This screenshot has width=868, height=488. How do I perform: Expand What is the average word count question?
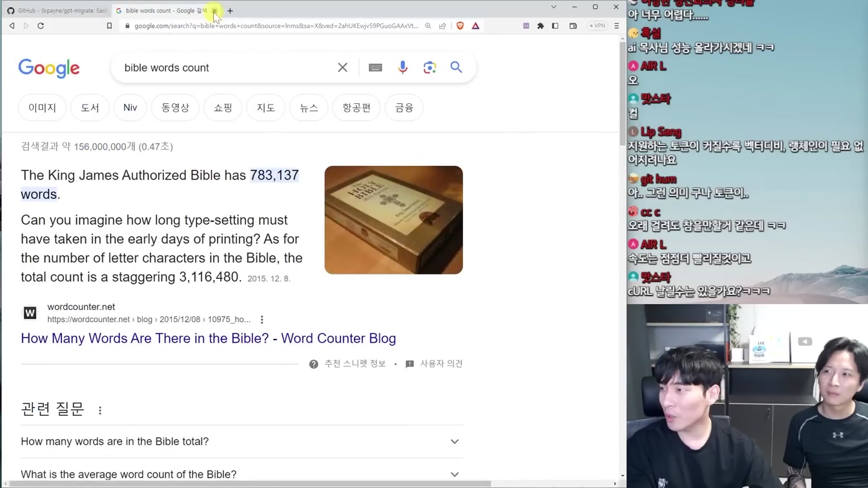tap(242, 474)
